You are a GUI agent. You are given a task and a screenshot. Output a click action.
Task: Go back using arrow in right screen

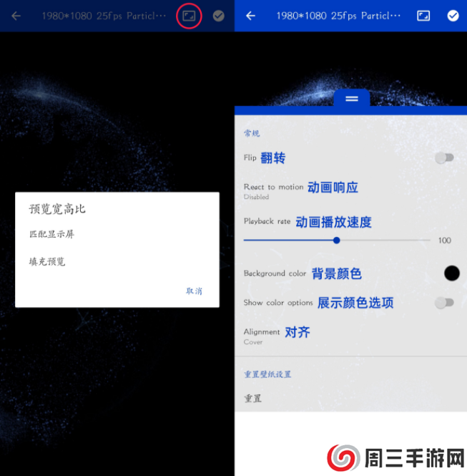[x=250, y=16]
